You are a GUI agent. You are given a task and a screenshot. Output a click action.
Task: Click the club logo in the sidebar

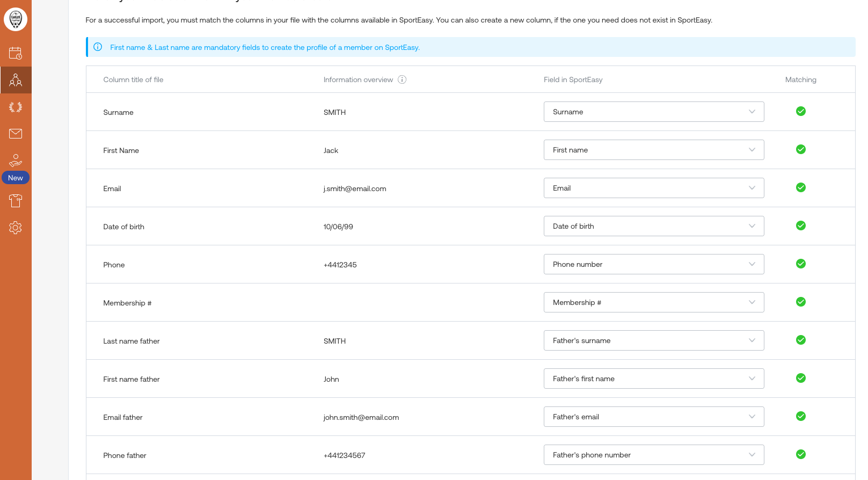pos(16,19)
